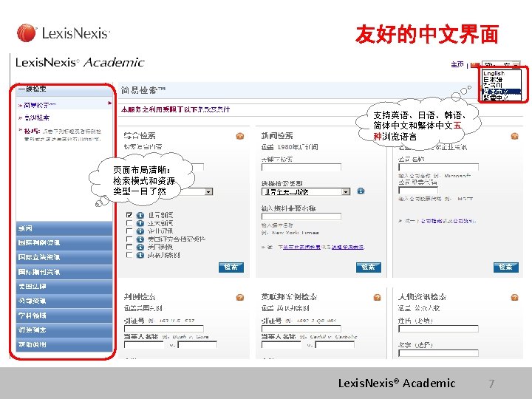Screen dimensions: 532x399
Task: Click 姓氏 field in 人物资讯检索 panel
Action: [x=438, y=329]
